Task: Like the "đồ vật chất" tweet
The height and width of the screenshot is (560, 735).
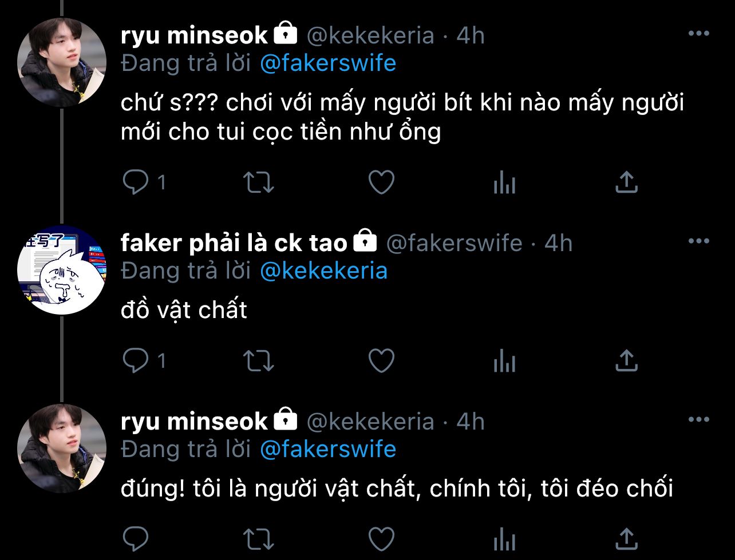Action: (x=381, y=361)
